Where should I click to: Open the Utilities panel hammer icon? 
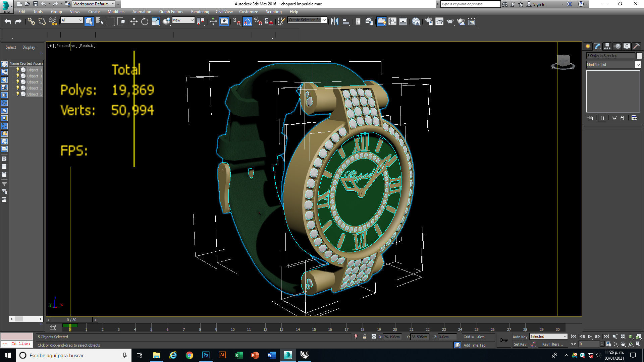[636, 46]
